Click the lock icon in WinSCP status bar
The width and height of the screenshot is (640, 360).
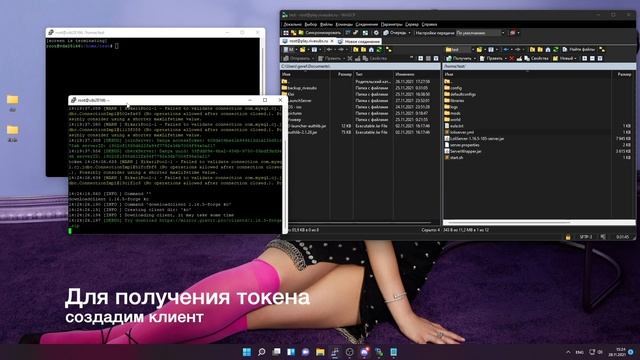click(x=568, y=237)
